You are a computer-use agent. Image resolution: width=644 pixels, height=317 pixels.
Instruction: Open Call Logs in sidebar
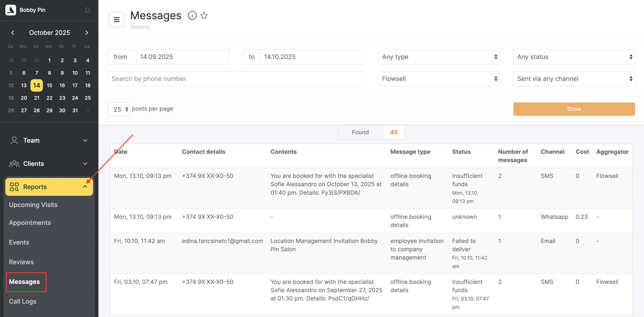coord(23,301)
